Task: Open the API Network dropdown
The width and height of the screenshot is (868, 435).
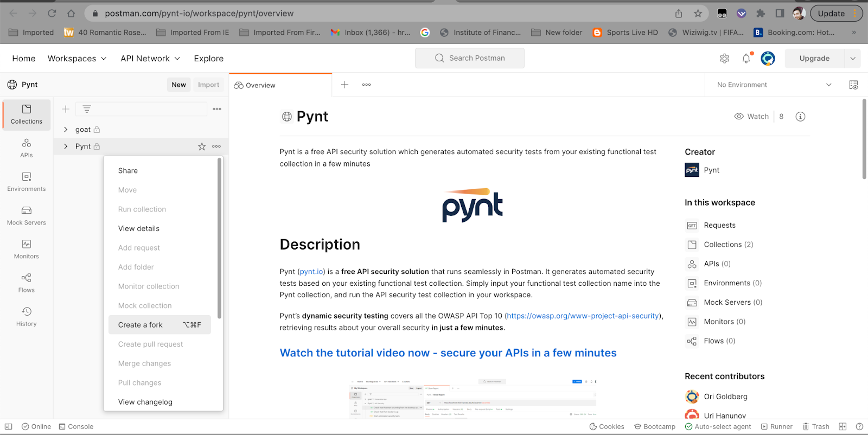Action: click(150, 59)
